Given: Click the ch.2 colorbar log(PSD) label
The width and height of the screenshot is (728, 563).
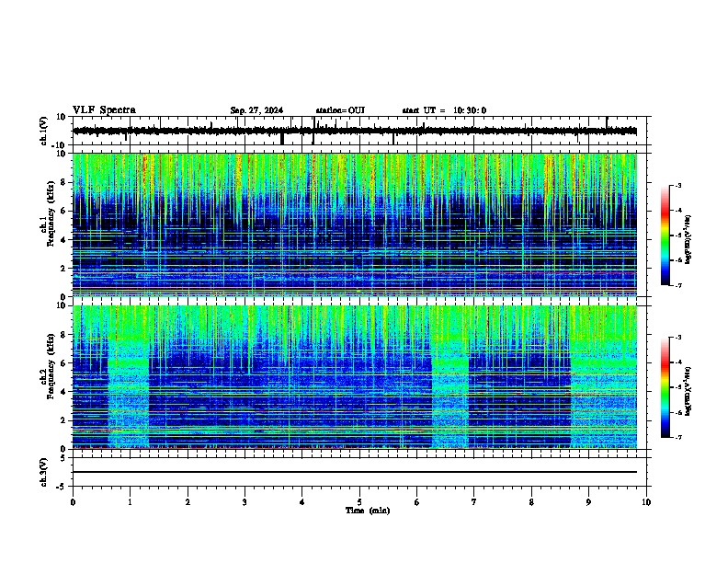Looking at the screenshot, I should [688, 390].
